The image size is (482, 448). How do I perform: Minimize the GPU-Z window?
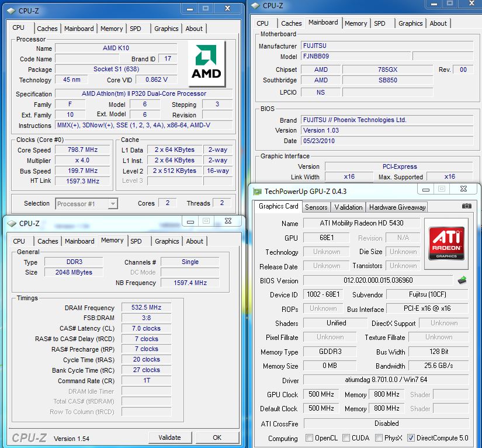point(426,189)
